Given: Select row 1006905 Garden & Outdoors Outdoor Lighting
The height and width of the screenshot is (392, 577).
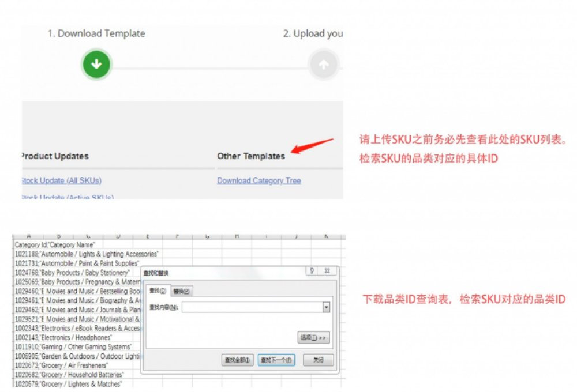Looking at the screenshot, I should click(x=78, y=356).
